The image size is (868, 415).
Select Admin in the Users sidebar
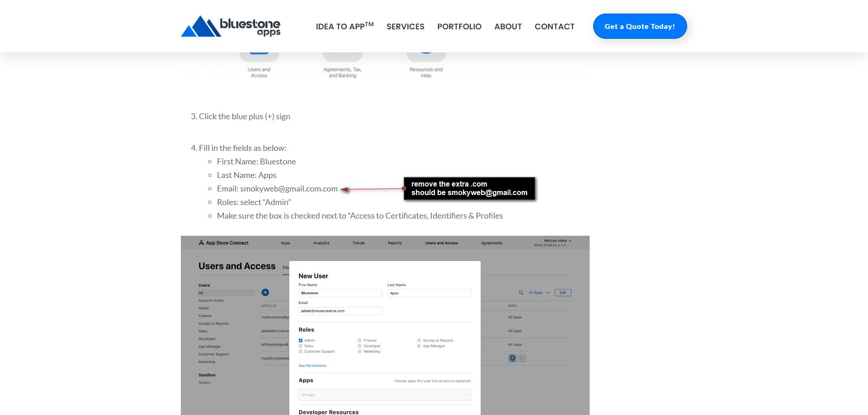pos(204,308)
